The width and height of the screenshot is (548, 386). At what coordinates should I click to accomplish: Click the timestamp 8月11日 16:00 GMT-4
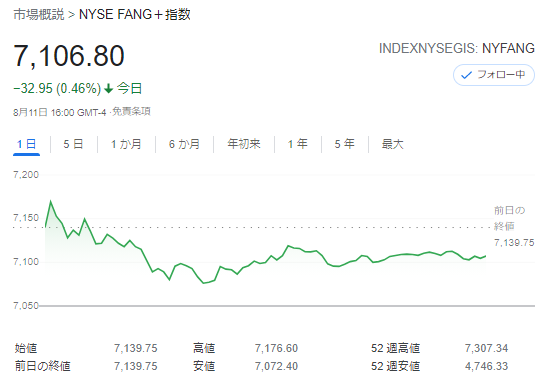click(60, 112)
